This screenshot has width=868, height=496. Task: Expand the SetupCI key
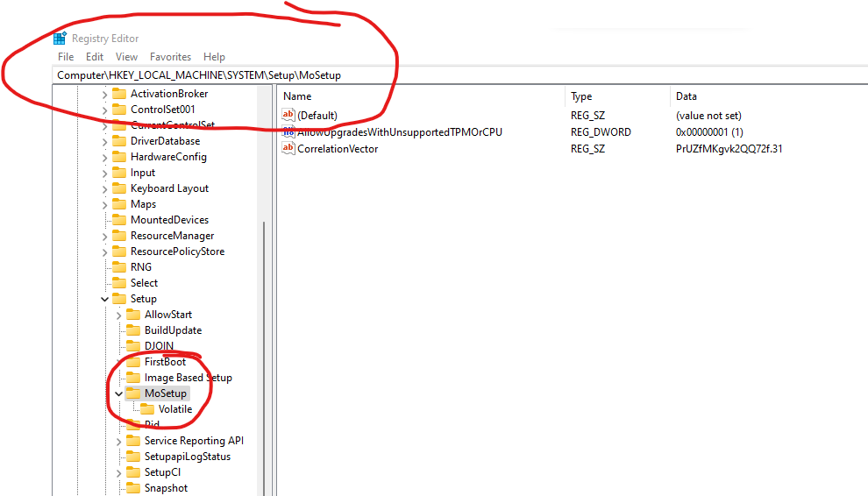pyautogui.click(x=119, y=473)
